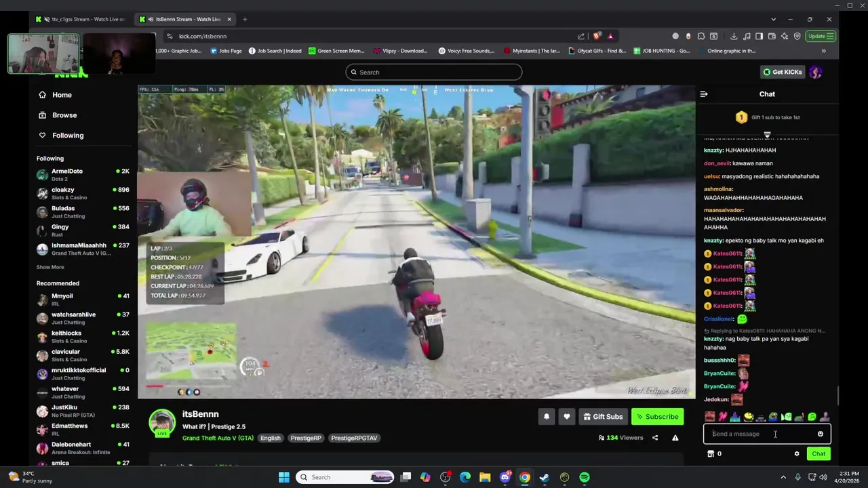Open the VPN shield icon in the toolbar
Viewport: 868px width, 488px height.
(x=797, y=36)
